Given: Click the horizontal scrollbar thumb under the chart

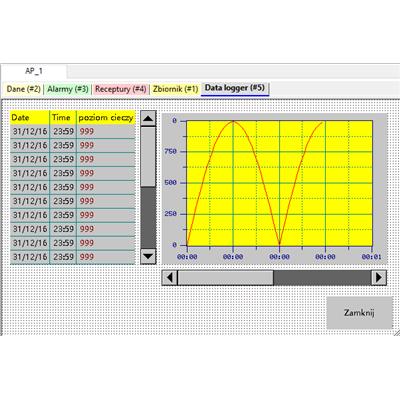Looking at the screenshot, I should coord(225,278).
